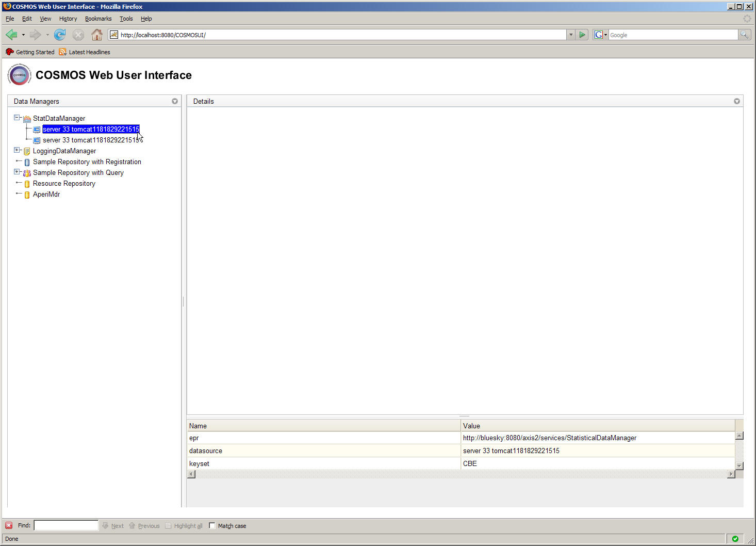
Task: Click the Name column header
Action: pos(323,426)
